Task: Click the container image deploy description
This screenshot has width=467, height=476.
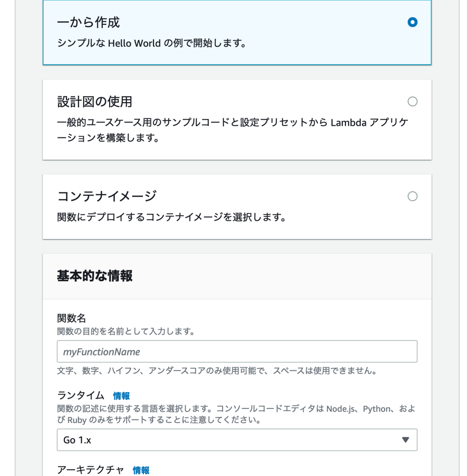Action: [x=171, y=217]
